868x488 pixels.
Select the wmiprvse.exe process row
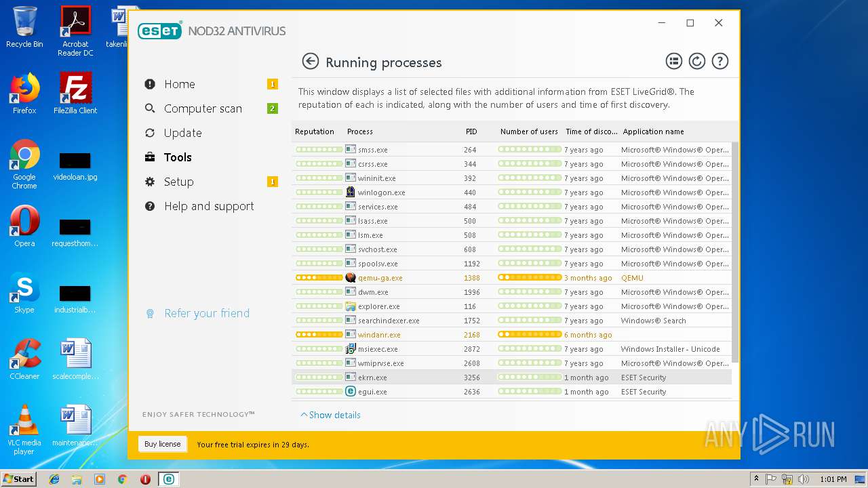(x=512, y=363)
